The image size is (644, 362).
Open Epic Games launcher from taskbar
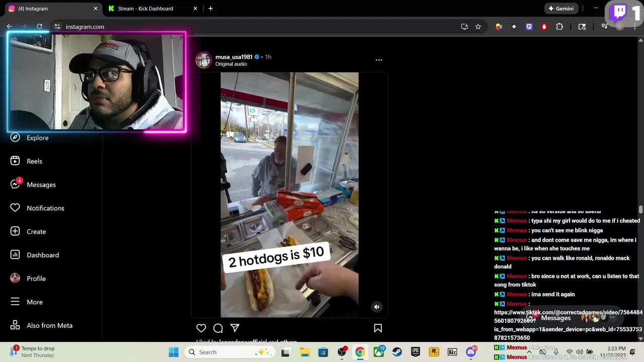(416, 352)
